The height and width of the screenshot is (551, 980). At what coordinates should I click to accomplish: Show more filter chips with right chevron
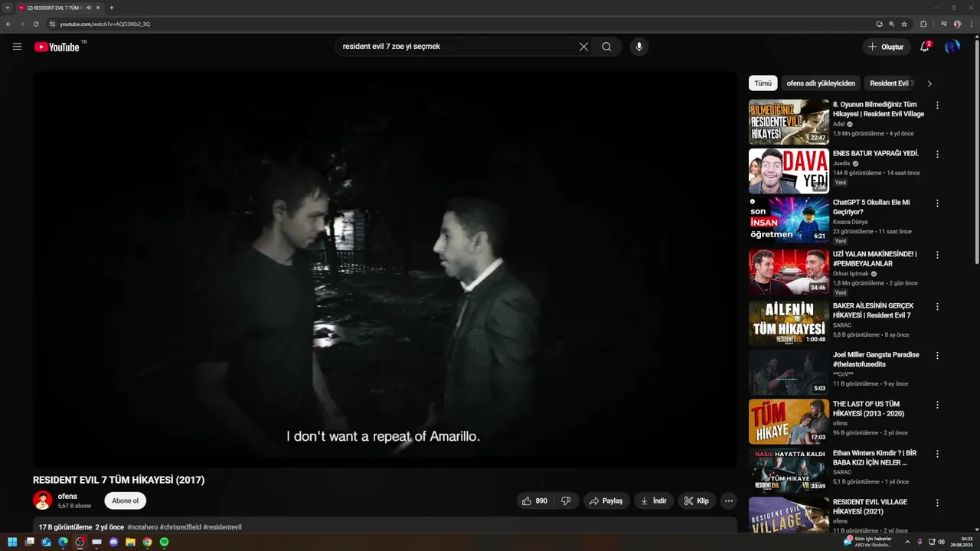(x=929, y=83)
